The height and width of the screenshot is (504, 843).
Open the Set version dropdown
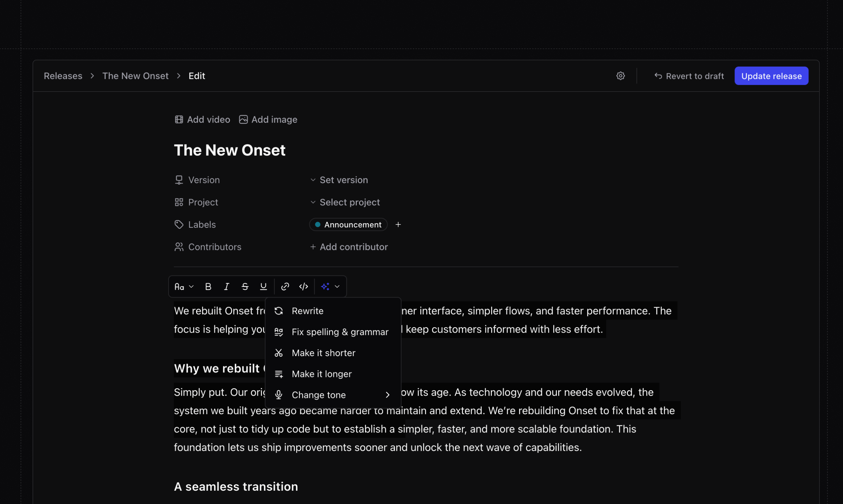tap(343, 180)
